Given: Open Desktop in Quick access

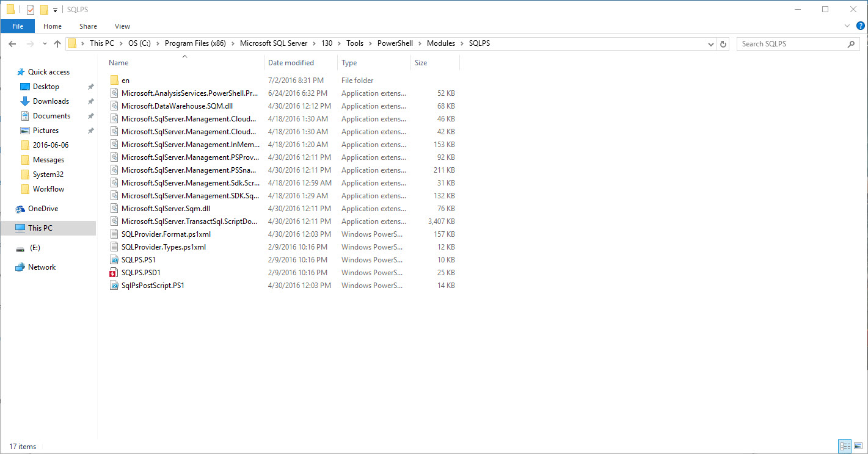Looking at the screenshot, I should pyautogui.click(x=46, y=87).
